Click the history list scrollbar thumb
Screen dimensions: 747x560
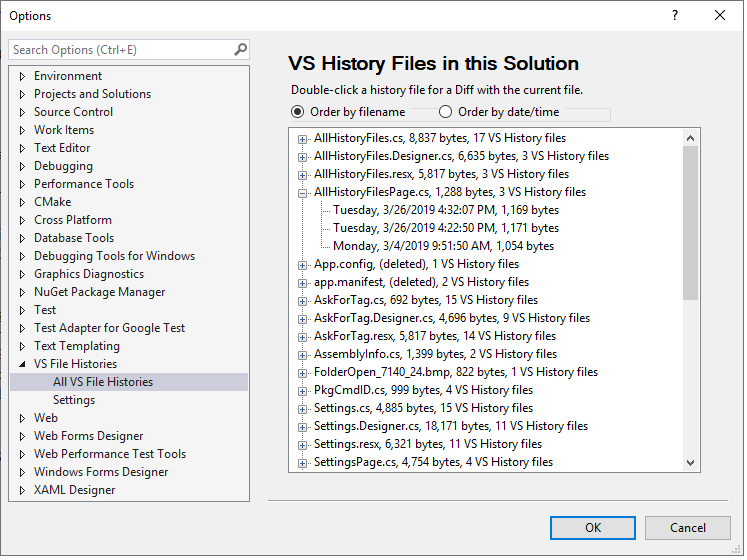point(690,223)
